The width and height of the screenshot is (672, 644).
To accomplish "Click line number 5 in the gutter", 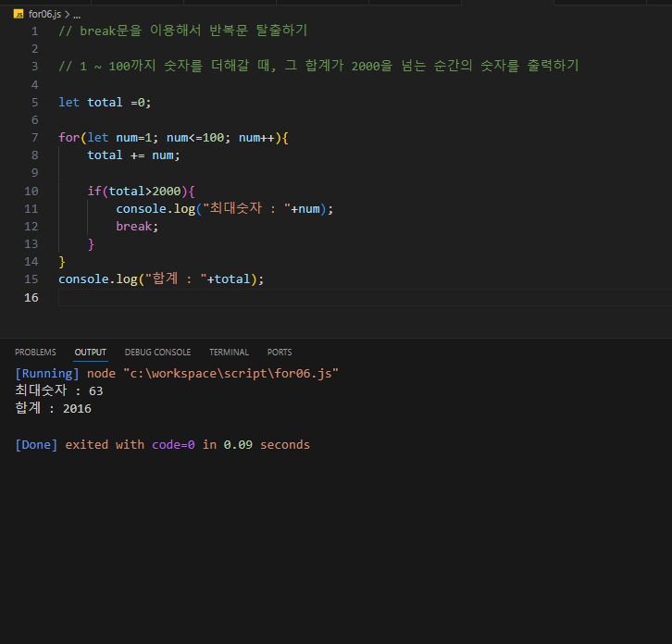I will 35,103.
